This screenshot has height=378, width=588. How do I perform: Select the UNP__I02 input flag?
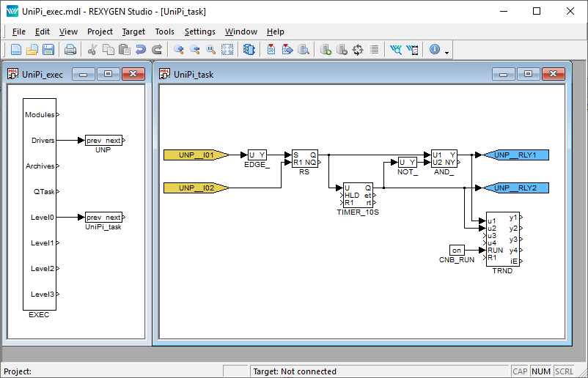coord(196,188)
